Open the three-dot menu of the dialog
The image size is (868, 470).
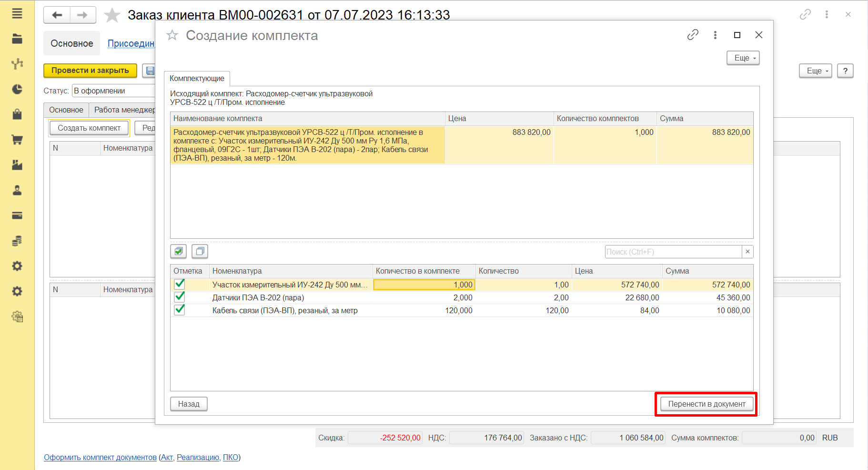tap(715, 35)
